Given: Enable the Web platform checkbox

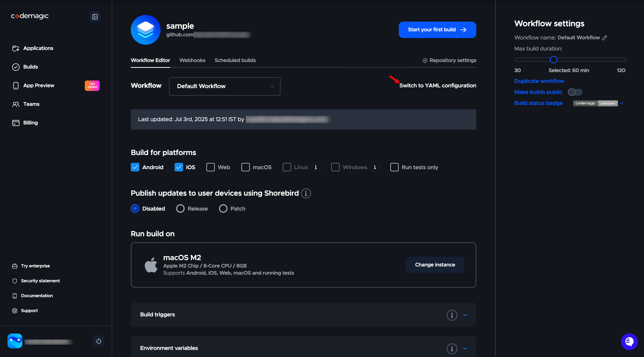Looking at the screenshot, I should (x=211, y=167).
